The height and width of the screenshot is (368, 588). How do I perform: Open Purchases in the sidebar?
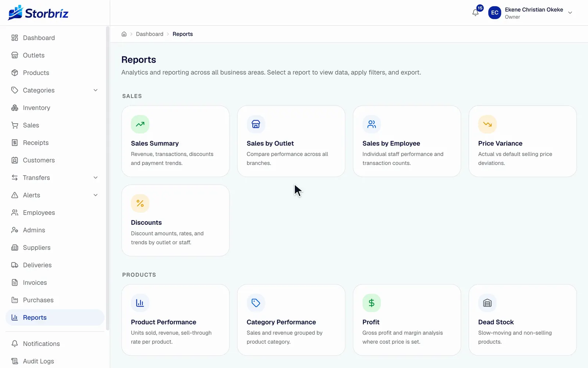coord(55,300)
